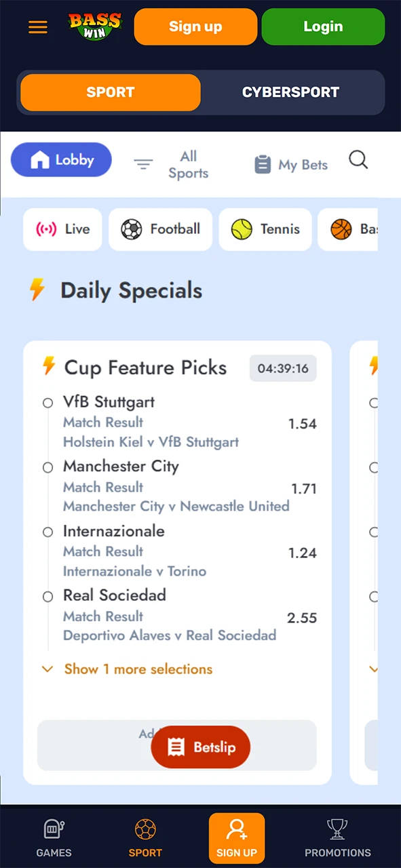Switch to the Lobby tab

click(61, 160)
